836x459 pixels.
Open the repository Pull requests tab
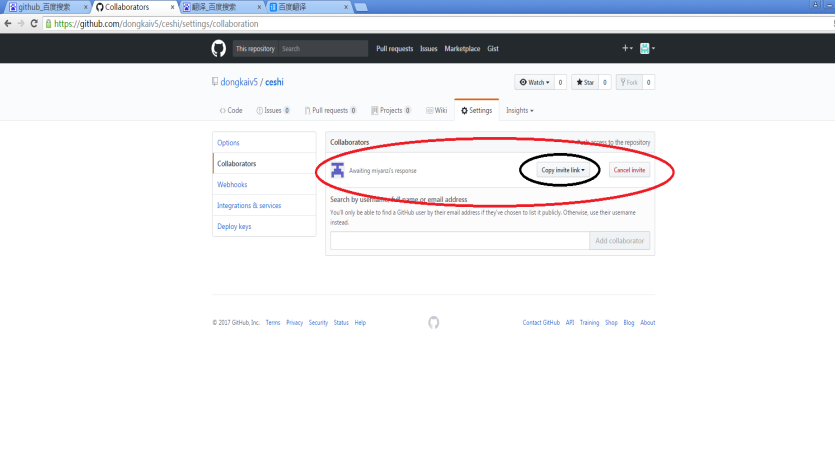331,110
